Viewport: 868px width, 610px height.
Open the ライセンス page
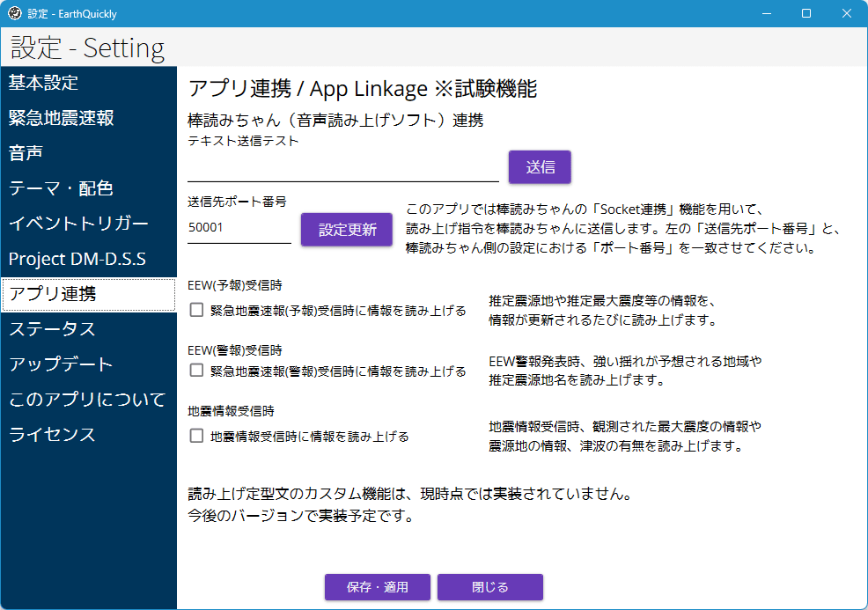point(89,435)
